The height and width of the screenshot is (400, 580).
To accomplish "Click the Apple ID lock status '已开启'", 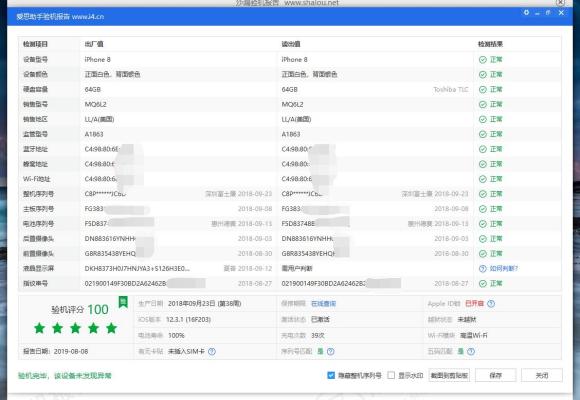I will pos(474,303).
